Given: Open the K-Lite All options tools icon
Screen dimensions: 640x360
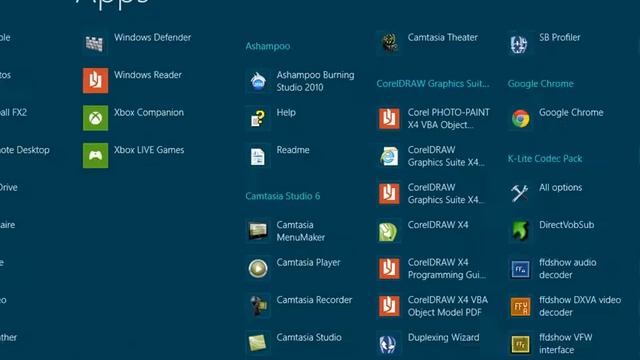Looking at the screenshot, I should [520, 193].
